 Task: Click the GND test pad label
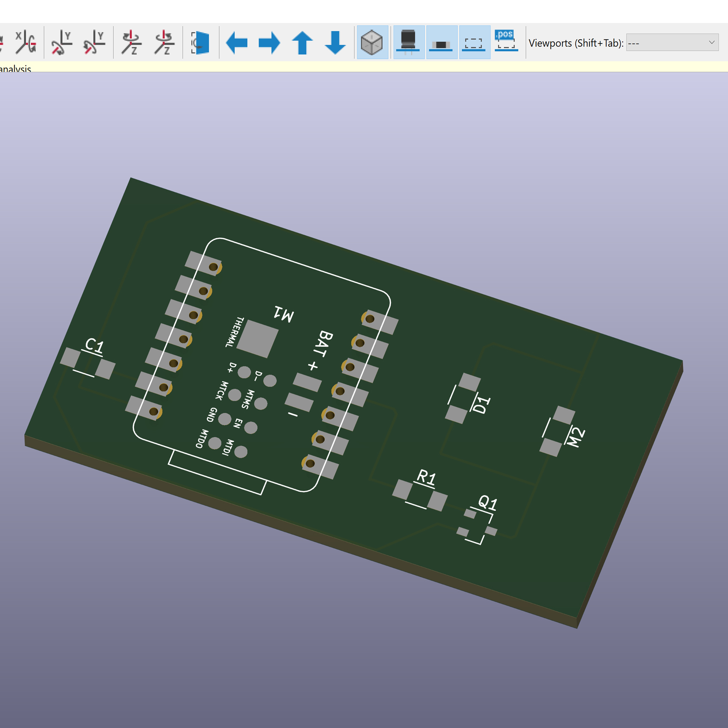point(212,415)
